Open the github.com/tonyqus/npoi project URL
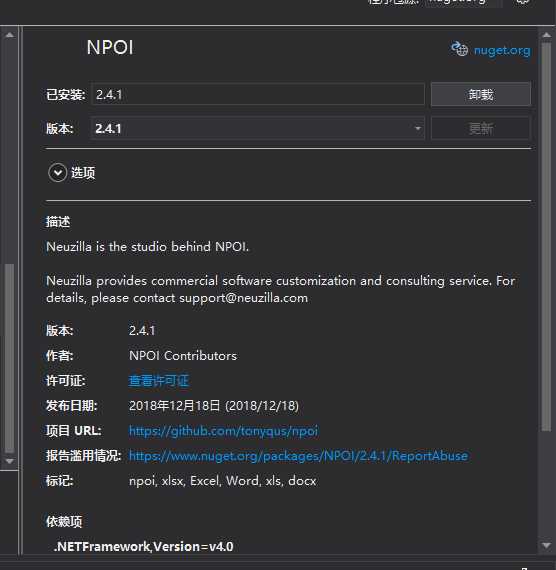Viewport: 556px width, 570px height. click(223, 431)
